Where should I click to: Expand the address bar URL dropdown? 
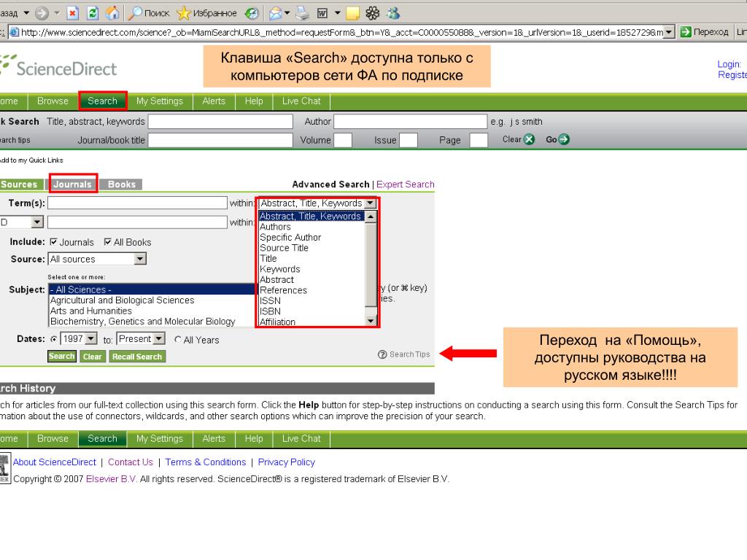[669, 32]
